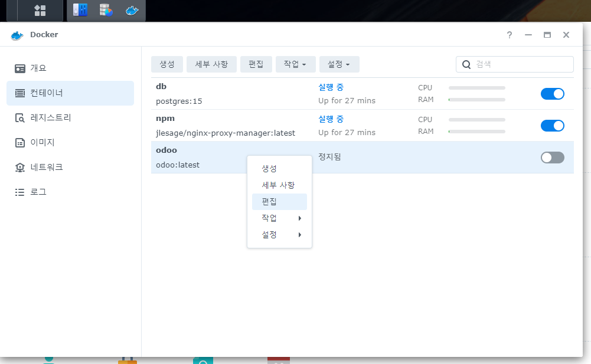
Task: Click the 정지됨 status of odoo
Action: [329, 157]
